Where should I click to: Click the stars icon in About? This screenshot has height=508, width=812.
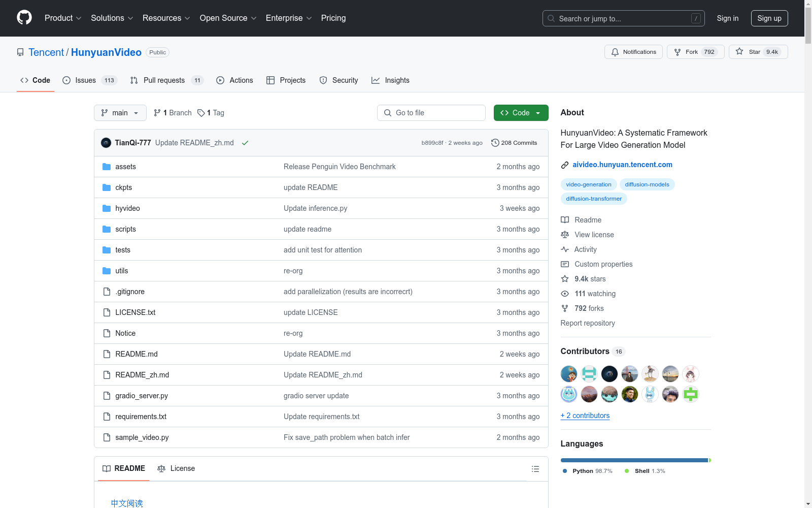pyautogui.click(x=565, y=279)
